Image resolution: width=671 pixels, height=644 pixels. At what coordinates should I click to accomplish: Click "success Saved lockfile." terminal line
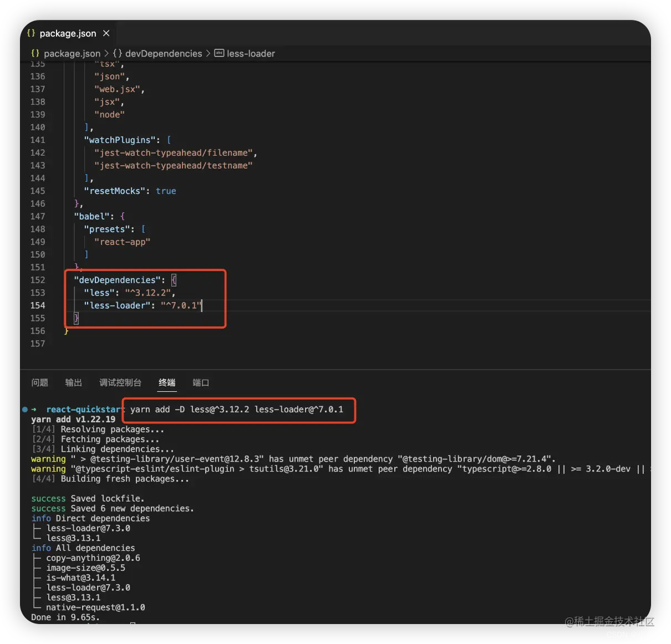pos(88,499)
